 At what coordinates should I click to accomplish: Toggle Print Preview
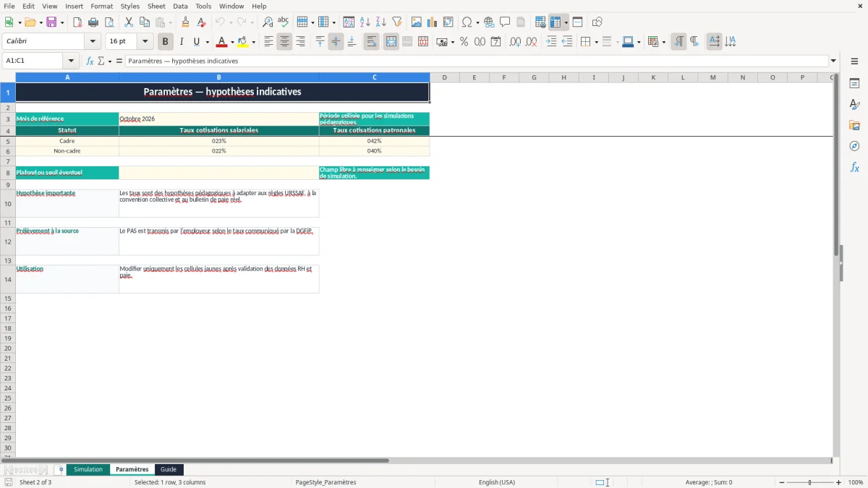click(109, 22)
